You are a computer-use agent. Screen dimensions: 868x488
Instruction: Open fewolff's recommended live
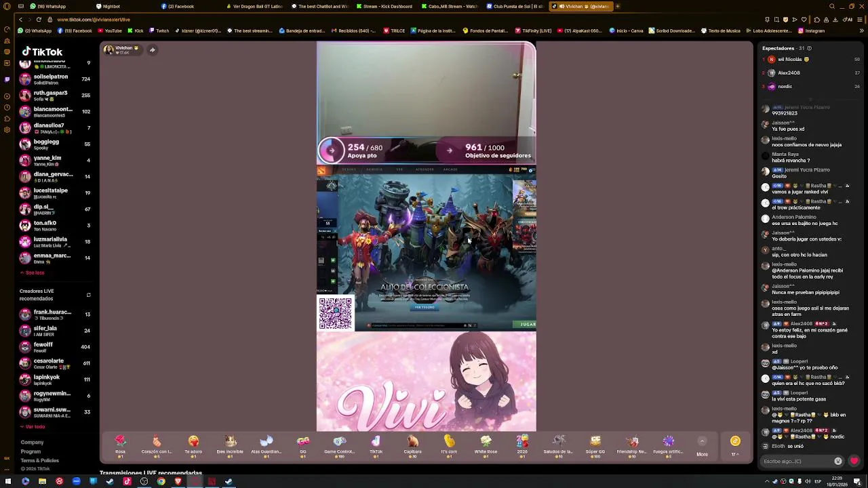pos(56,347)
